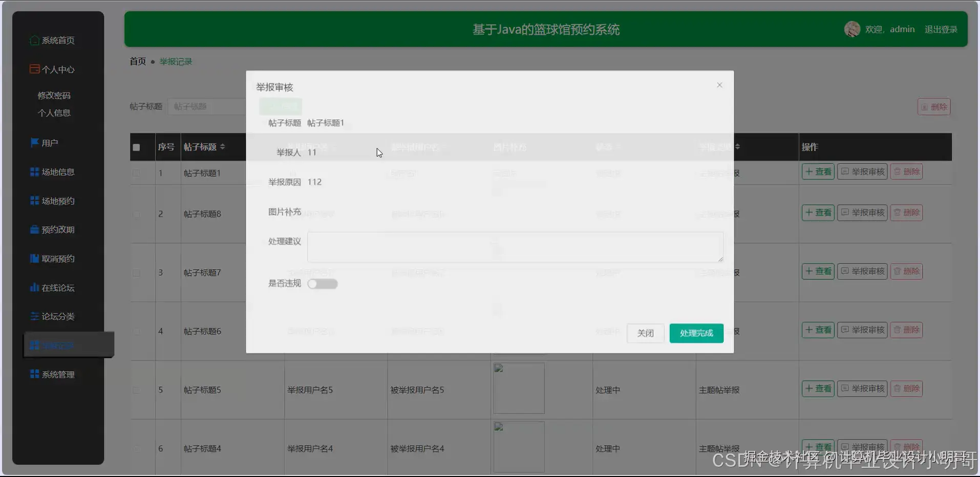Click the plus icon inside row one's 查看 button
This screenshot has width=980, height=477.
809,171
